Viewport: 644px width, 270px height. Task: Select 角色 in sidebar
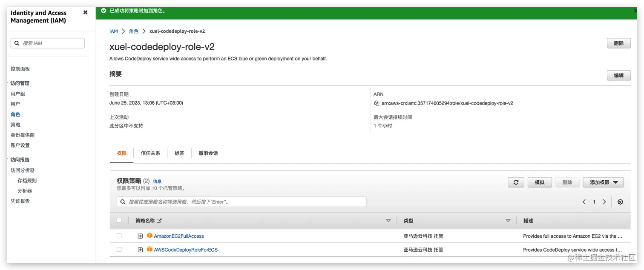[x=15, y=114]
